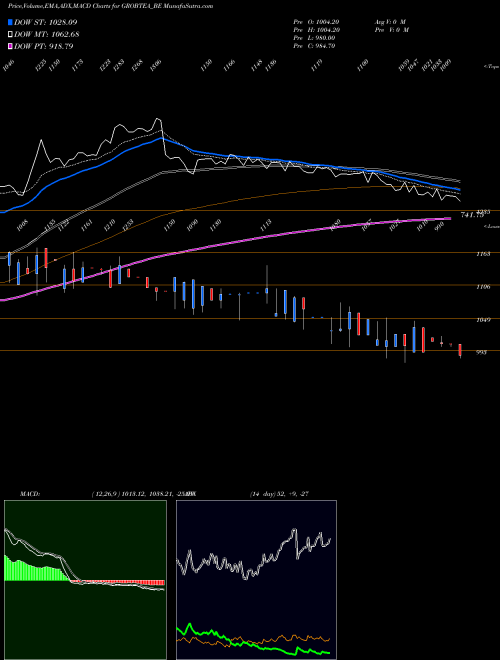Select the 'DOW PT: 918.79' legend text
The height and width of the screenshot is (660, 500).
(x=44, y=46)
